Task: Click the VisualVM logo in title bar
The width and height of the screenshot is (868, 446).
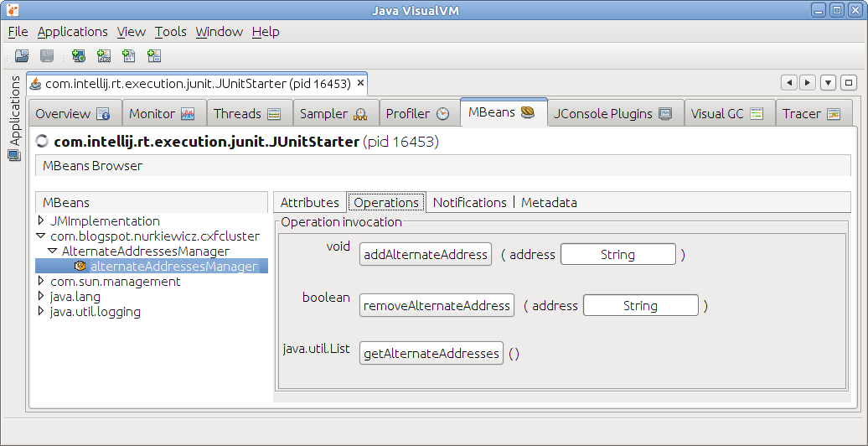Action: (13, 9)
